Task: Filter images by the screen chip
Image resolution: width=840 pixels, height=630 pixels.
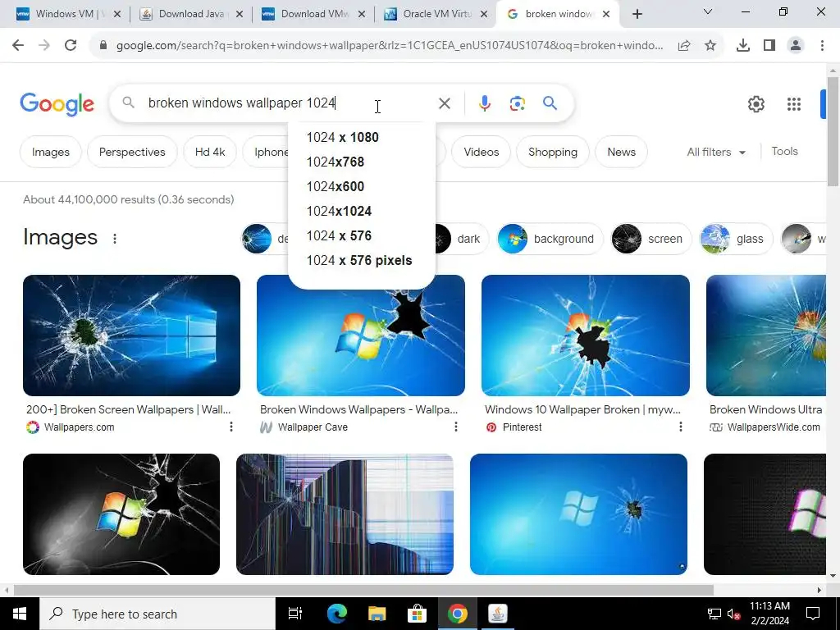Action: (650, 239)
